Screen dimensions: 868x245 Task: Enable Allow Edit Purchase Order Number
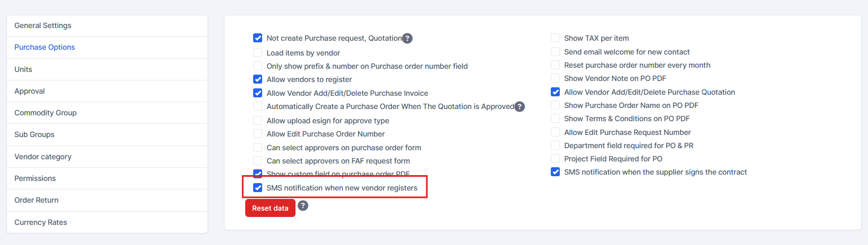coord(258,134)
